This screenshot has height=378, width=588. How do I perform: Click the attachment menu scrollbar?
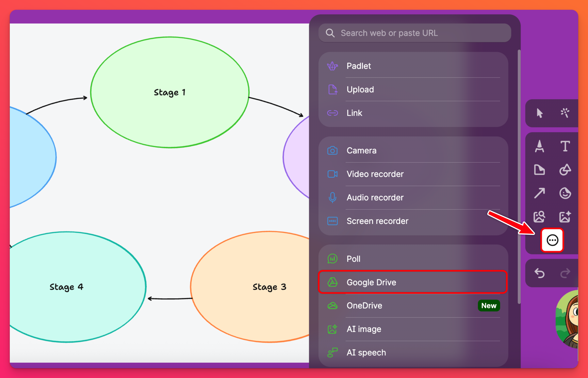(519, 177)
